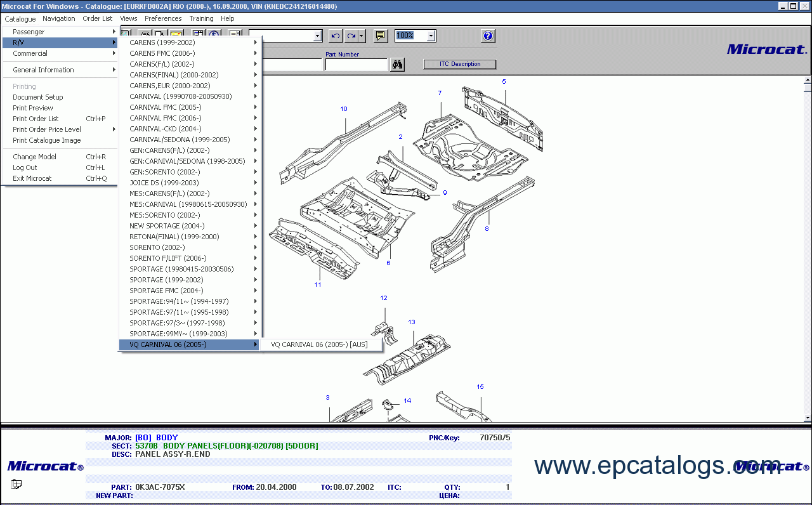812x505 pixels.
Task: Select part callout 7 in the diagram
Action: coord(440,93)
